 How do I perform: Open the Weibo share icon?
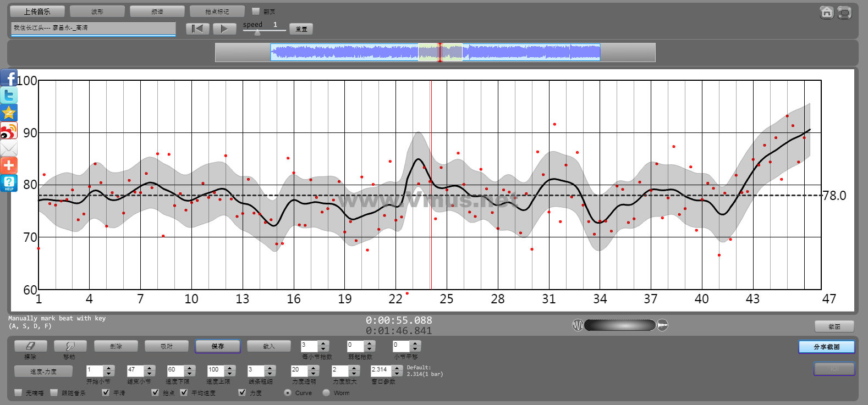[x=9, y=131]
